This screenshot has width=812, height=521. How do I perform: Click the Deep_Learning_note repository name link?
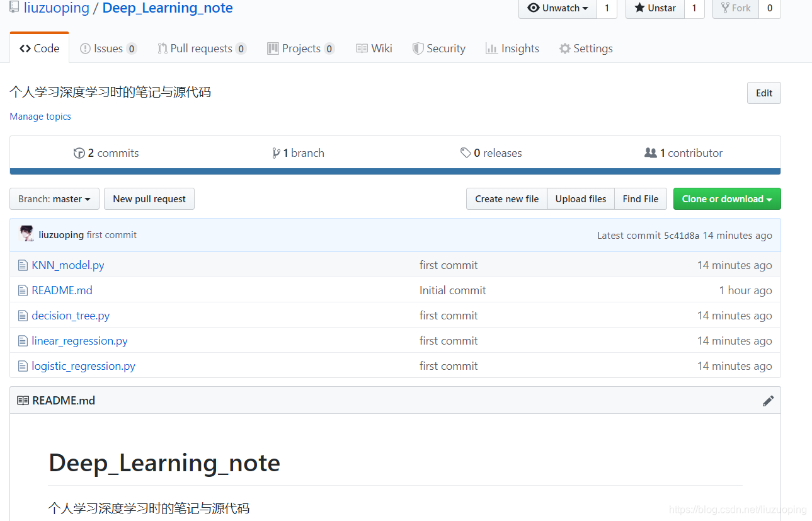pyautogui.click(x=168, y=8)
